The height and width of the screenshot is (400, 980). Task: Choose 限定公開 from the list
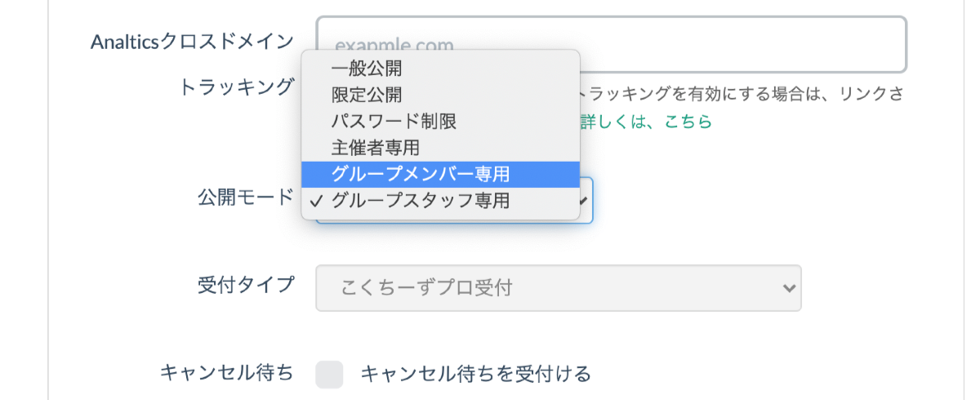[x=367, y=95]
